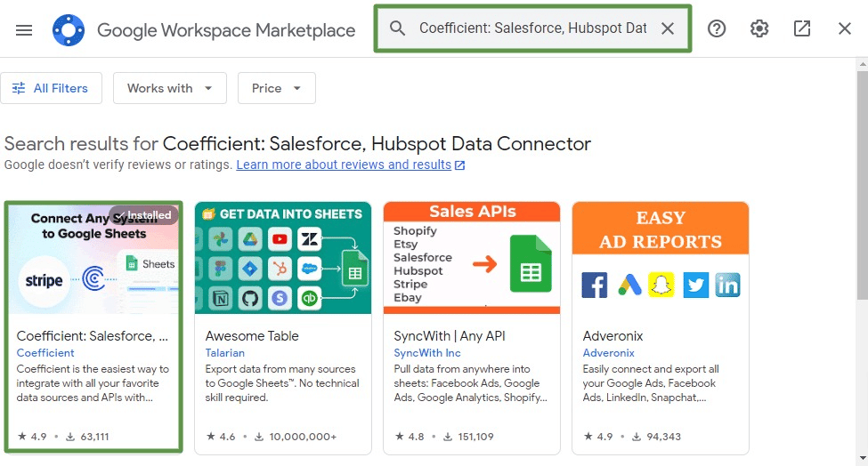Click the Awesome Table app title
The image size is (868, 466).
(252, 336)
